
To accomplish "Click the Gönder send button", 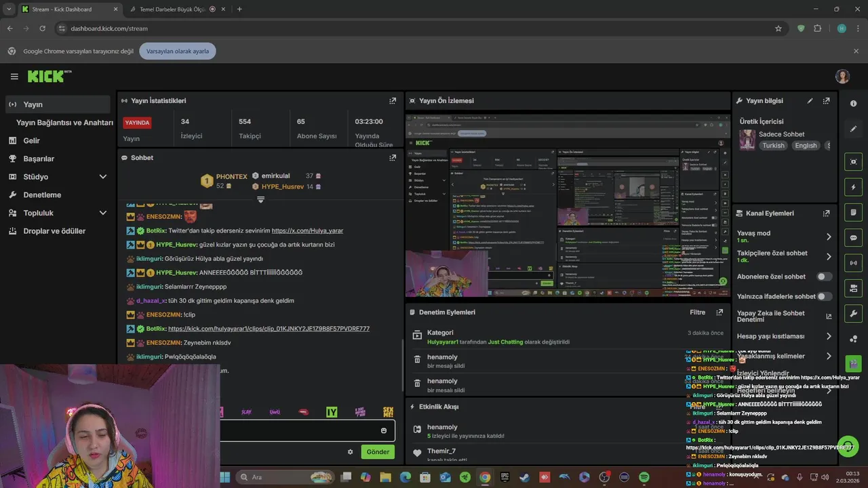I will [x=378, y=451].
